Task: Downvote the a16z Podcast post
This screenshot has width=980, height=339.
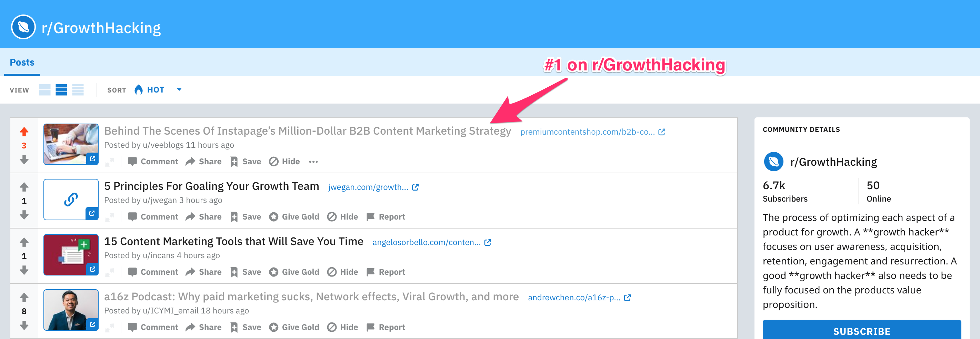Action: pos(24,325)
